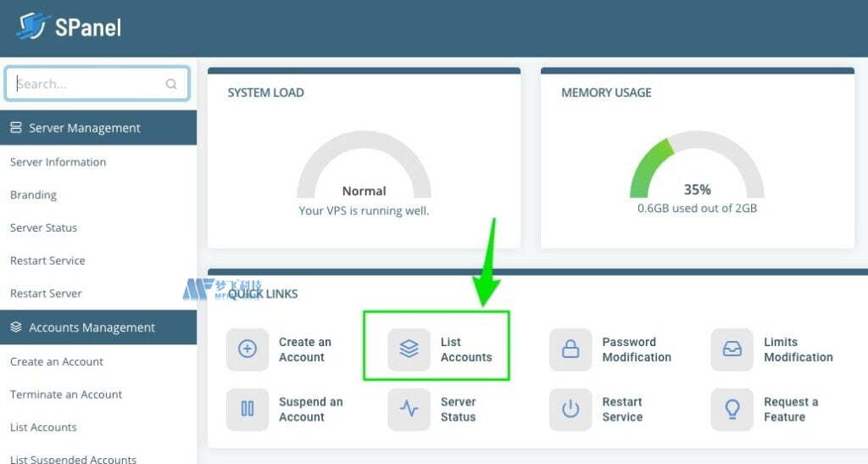
Task: Focus the sidebar search input field
Action: (x=85, y=84)
